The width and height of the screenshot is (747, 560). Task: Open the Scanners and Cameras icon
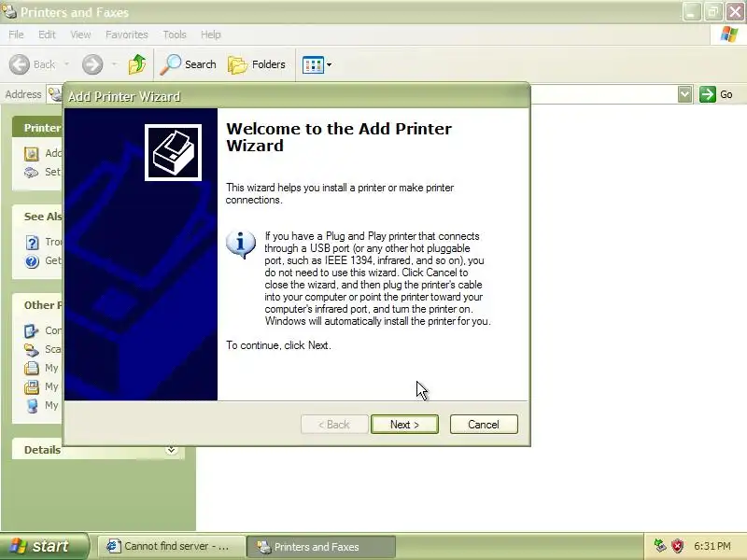pos(32,349)
